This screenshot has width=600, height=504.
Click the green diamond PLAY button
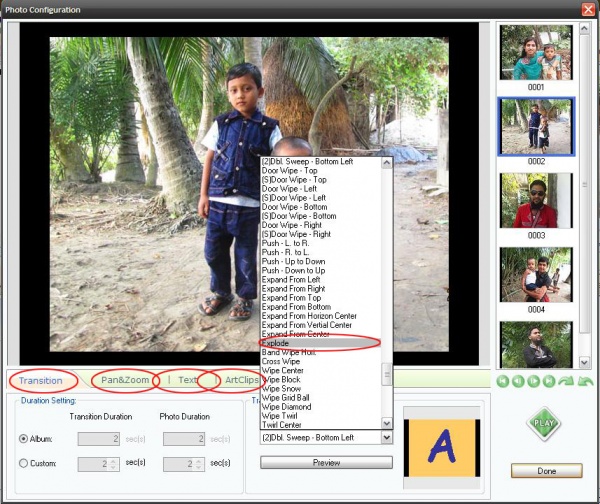click(x=544, y=424)
